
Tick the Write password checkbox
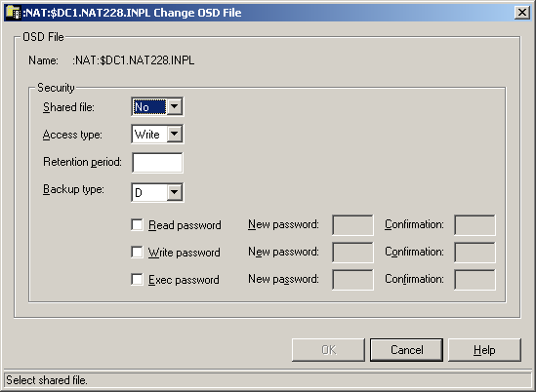137,253
